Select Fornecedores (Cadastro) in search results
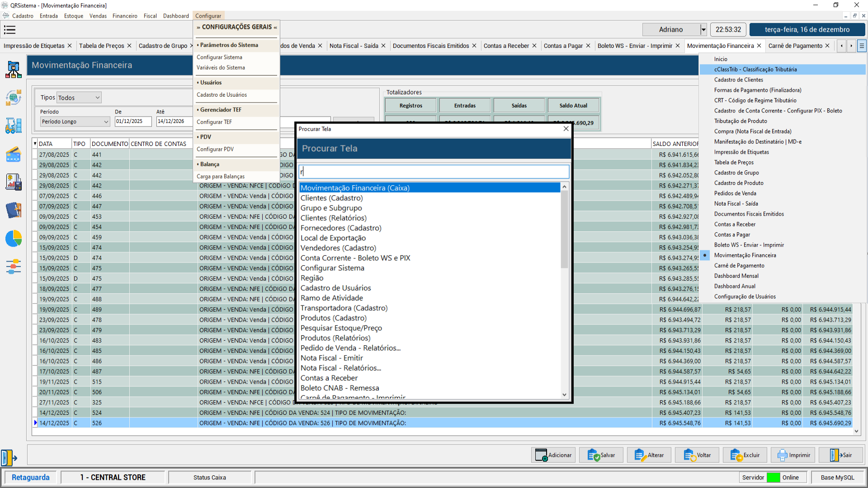The image size is (868, 488). (x=341, y=228)
